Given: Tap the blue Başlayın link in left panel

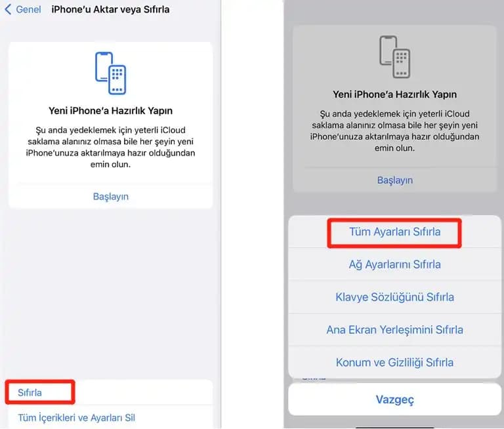Looking at the screenshot, I should click(x=110, y=196).
